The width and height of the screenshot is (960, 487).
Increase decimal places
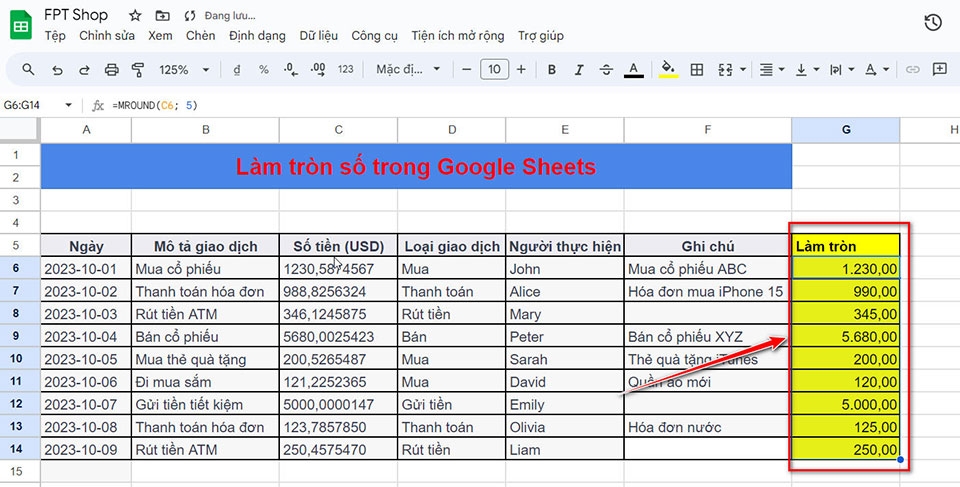click(x=318, y=70)
